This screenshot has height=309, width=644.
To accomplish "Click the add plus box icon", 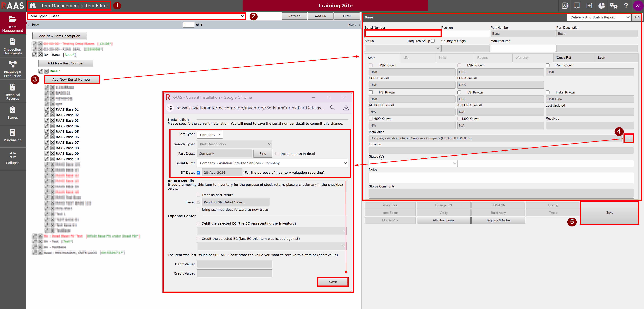I will click(589, 6).
